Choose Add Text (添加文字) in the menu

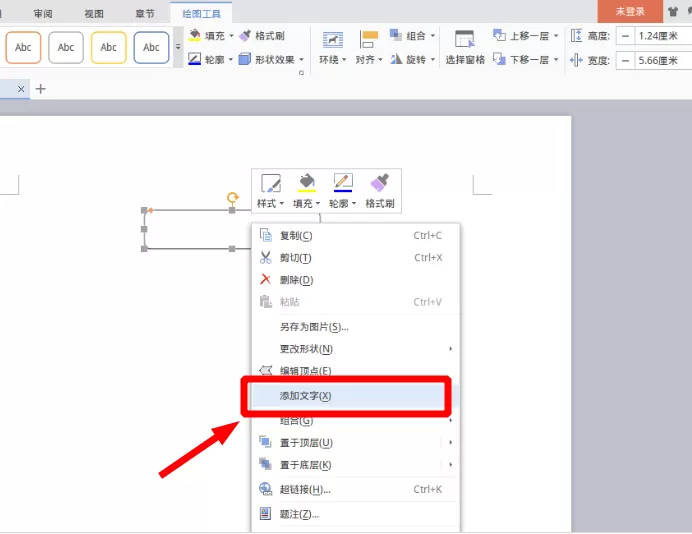click(x=356, y=396)
